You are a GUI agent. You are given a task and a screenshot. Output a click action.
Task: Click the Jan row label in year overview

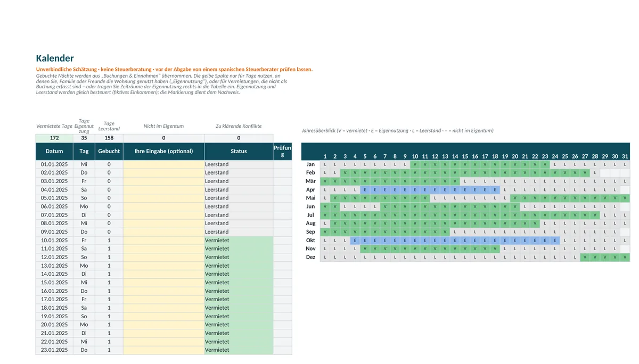pos(310,164)
